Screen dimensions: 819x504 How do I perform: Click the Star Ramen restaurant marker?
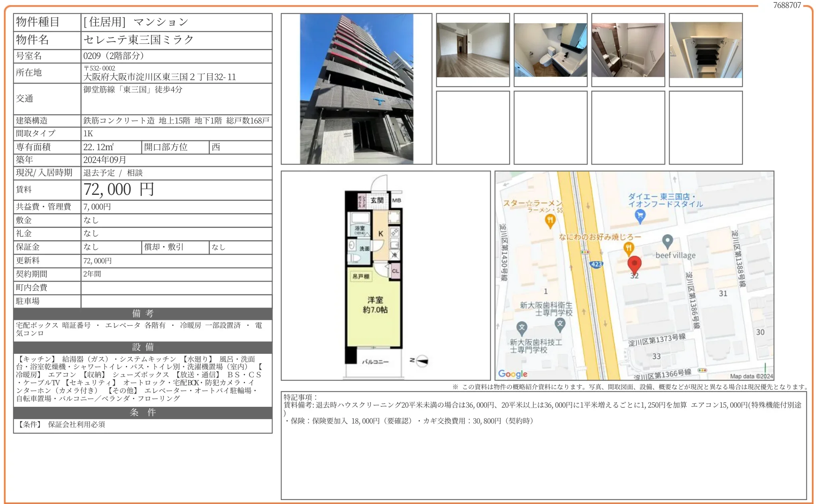pyautogui.click(x=550, y=220)
